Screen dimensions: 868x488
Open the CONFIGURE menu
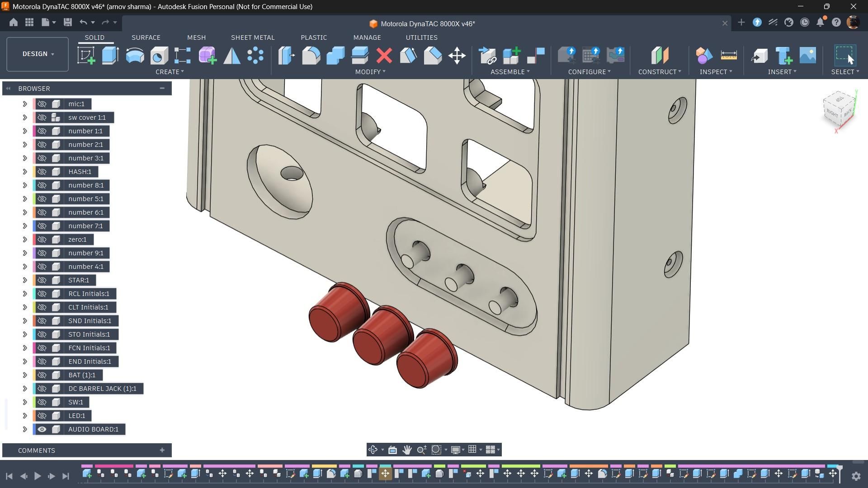click(x=589, y=72)
